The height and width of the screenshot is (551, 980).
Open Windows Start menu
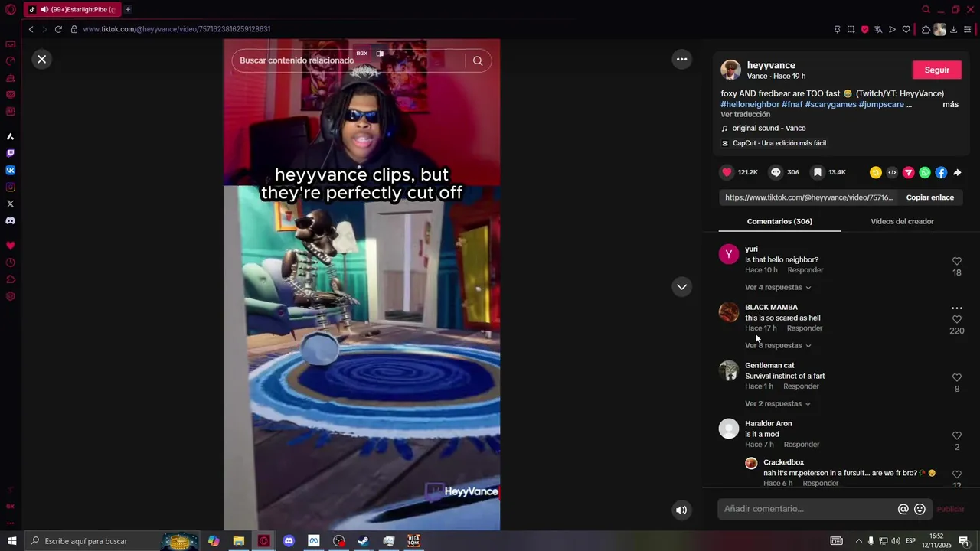(11, 541)
